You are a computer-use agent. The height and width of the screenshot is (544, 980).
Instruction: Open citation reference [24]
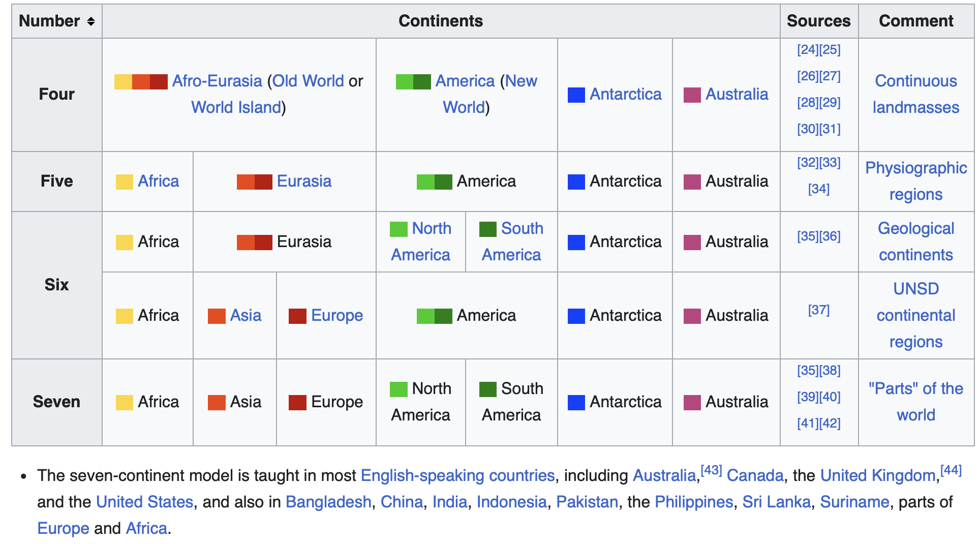point(808,50)
